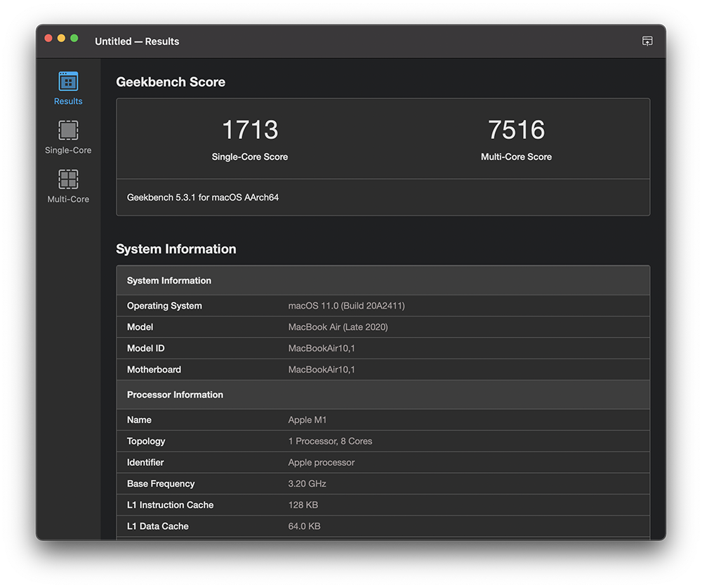702x588 pixels.
Task: Click '1 Processor, 8 Cores' value
Action: [x=330, y=441]
